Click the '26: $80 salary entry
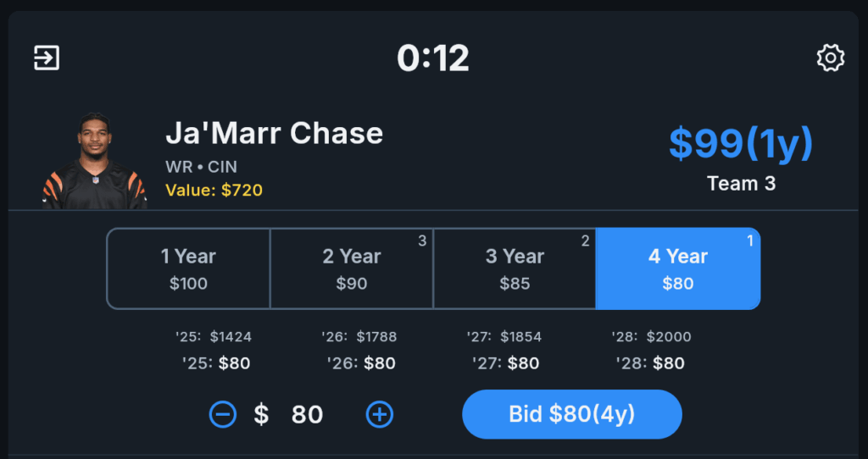Image resolution: width=868 pixels, height=459 pixels. (361, 363)
